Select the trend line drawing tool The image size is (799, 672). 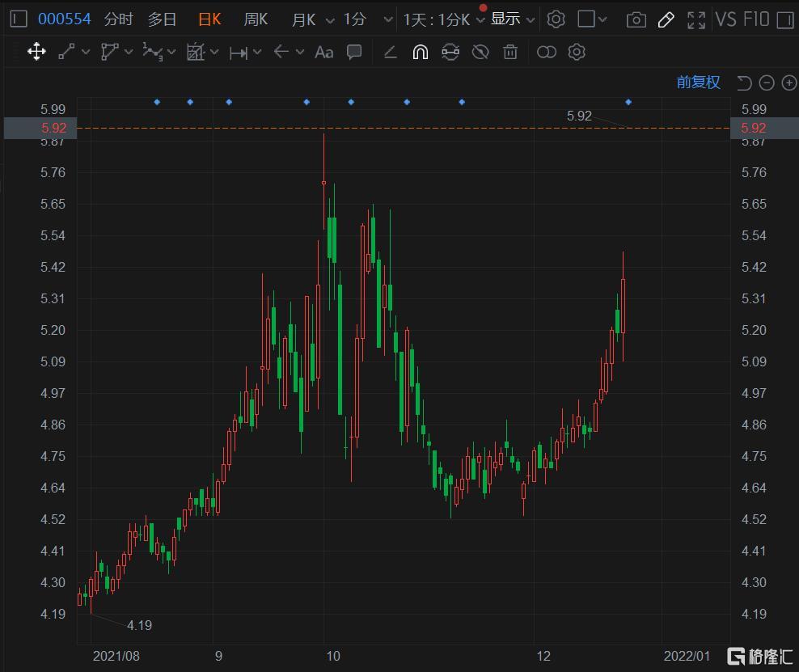pos(66,52)
